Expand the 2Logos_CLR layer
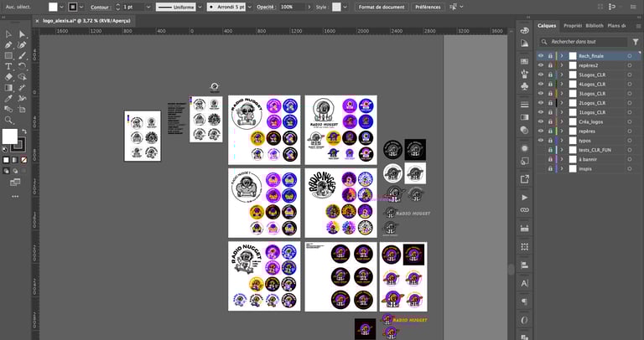The image size is (644, 340). pos(562,103)
